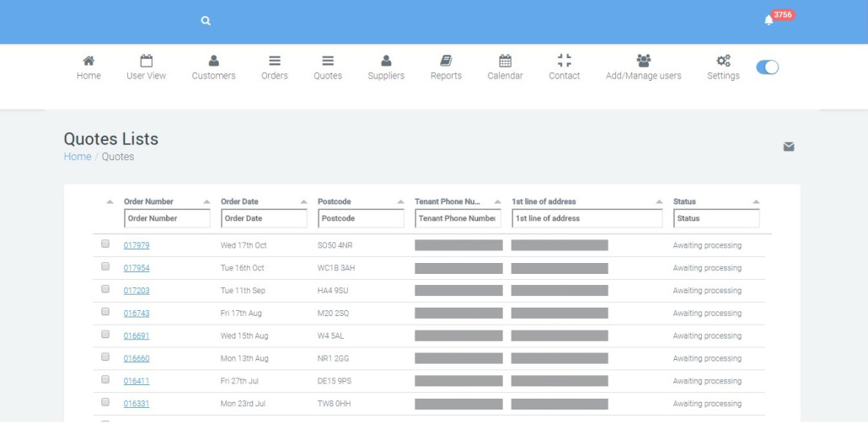Go to Home breadcrumb link
The image size is (868, 429).
click(x=78, y=157)
